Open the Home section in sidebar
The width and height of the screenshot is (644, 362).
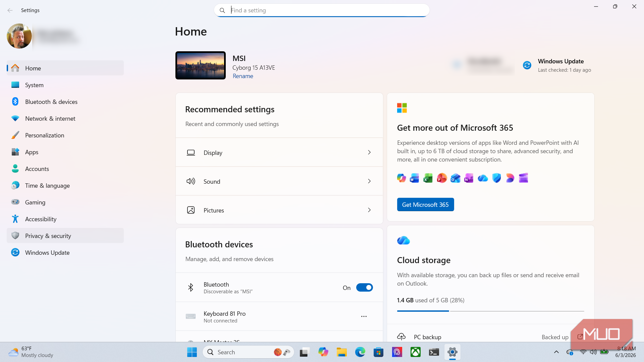[65, 68]
